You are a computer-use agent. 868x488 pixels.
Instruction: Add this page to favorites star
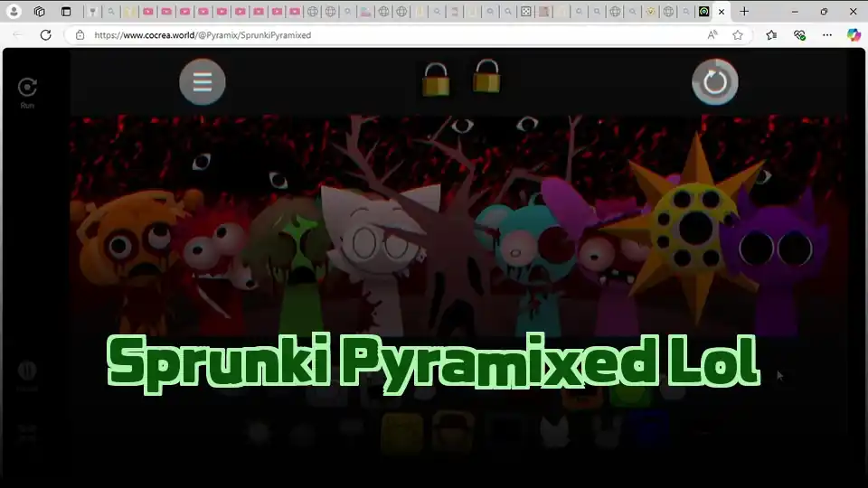coord(738,35)
